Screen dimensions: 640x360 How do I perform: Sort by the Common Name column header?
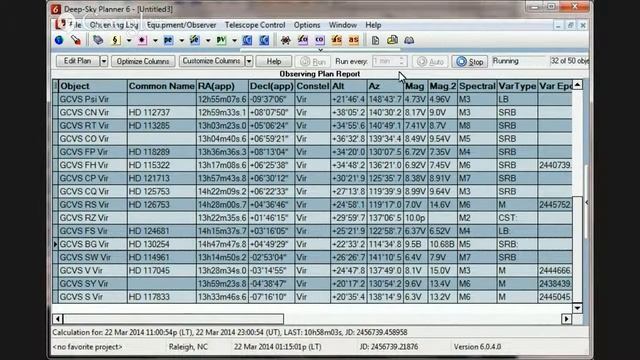coord(162,86)
